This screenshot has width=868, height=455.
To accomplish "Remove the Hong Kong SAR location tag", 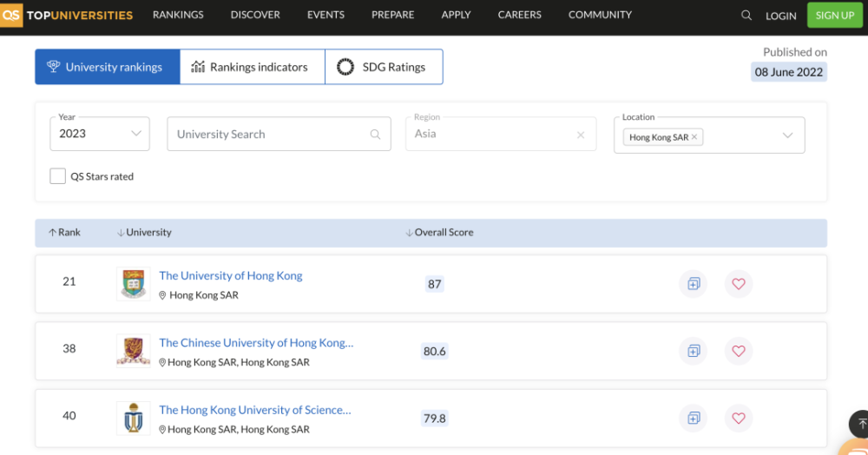I will [694, 136].
